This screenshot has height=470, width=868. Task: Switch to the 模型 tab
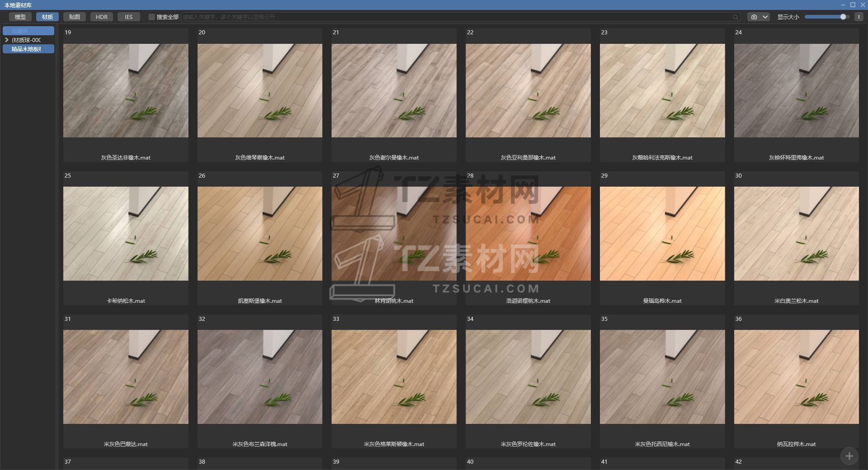tap(20, 17)
